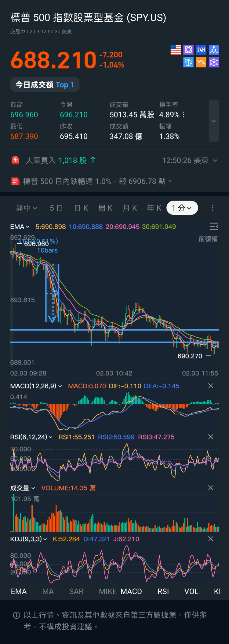Switch to the 年K chart tab

click(154, 208)
